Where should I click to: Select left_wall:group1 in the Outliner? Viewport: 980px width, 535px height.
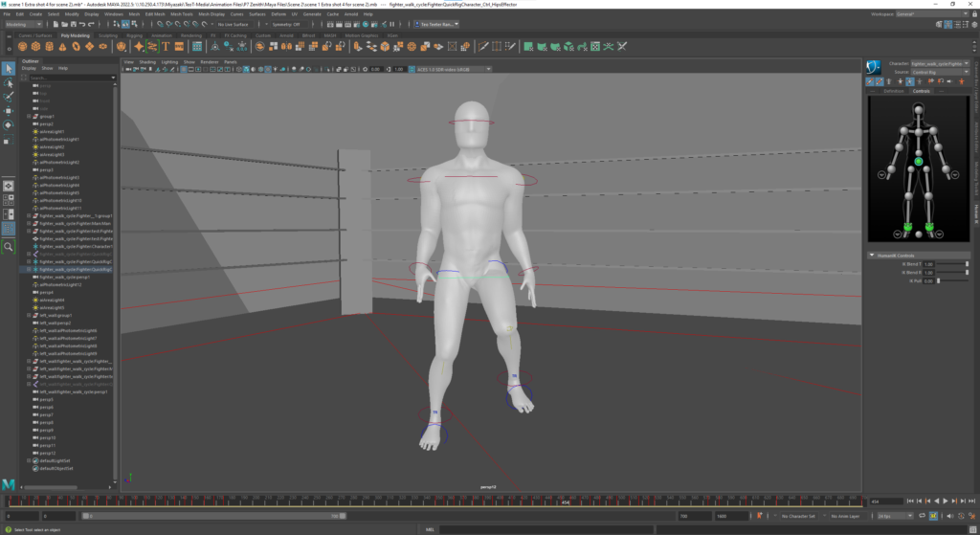coord(54,315)
